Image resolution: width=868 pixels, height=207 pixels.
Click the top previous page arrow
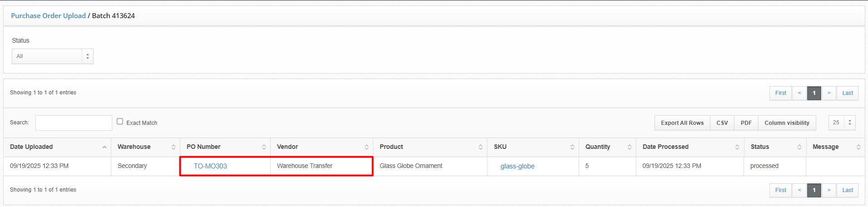tap(799, 93)
